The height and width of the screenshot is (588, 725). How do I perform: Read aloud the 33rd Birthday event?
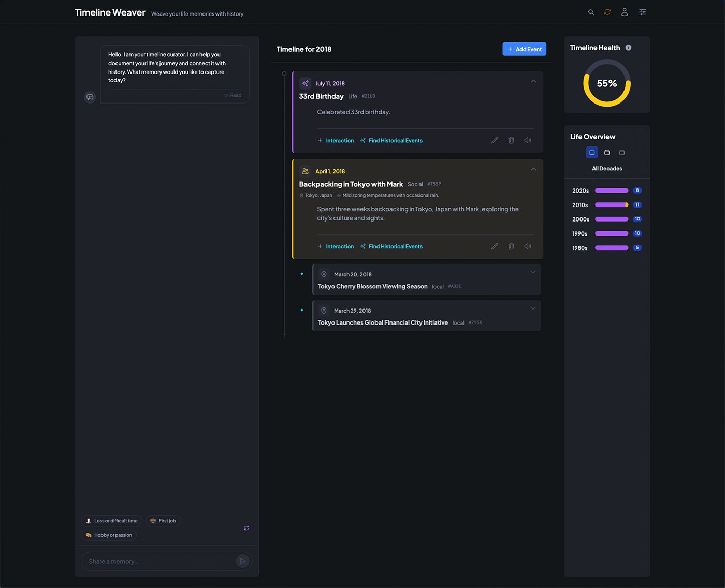pos(528,140)
